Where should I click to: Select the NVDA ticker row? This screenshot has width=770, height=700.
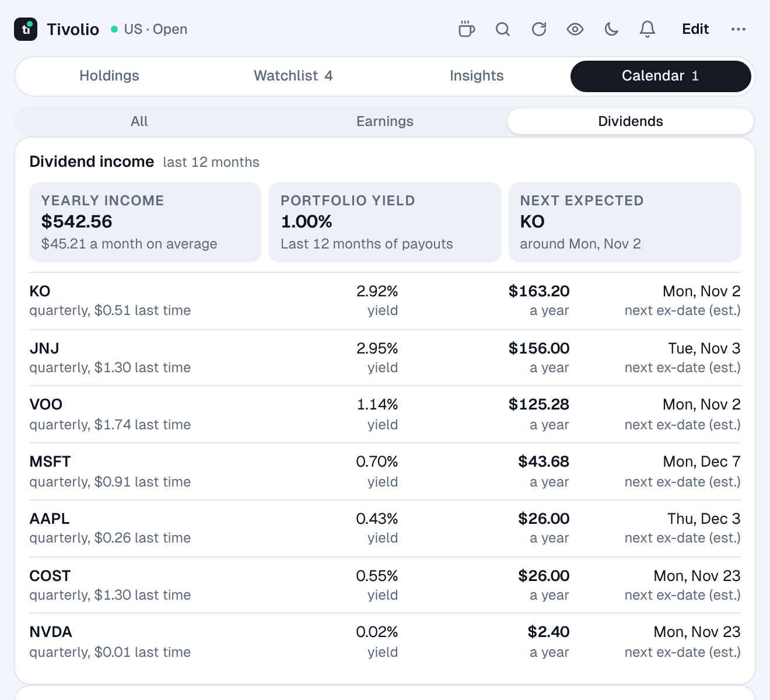(385, 642)
